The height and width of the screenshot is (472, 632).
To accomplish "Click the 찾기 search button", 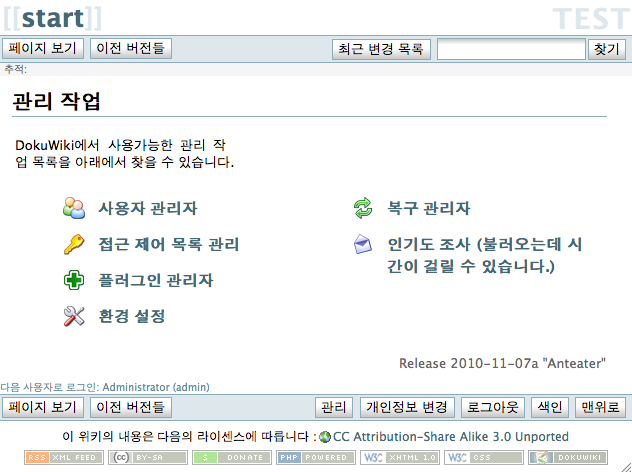I will pyautogui.click(x=607, y=49).
